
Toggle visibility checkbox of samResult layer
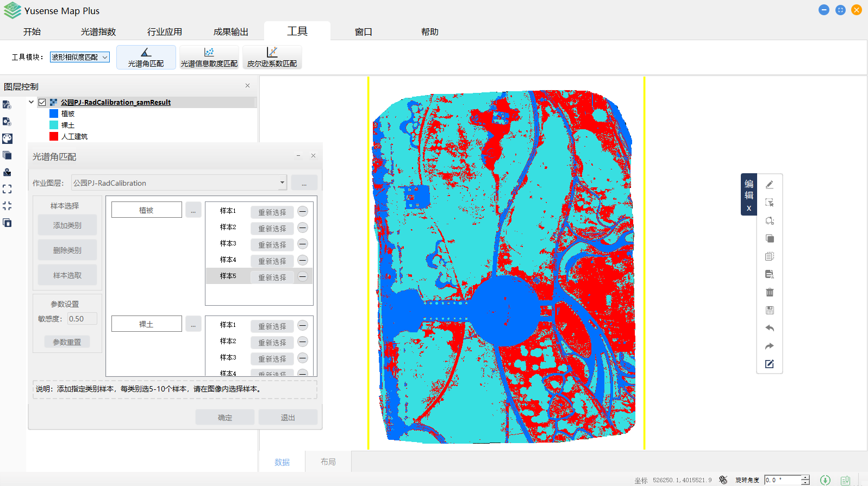point(42,102)
